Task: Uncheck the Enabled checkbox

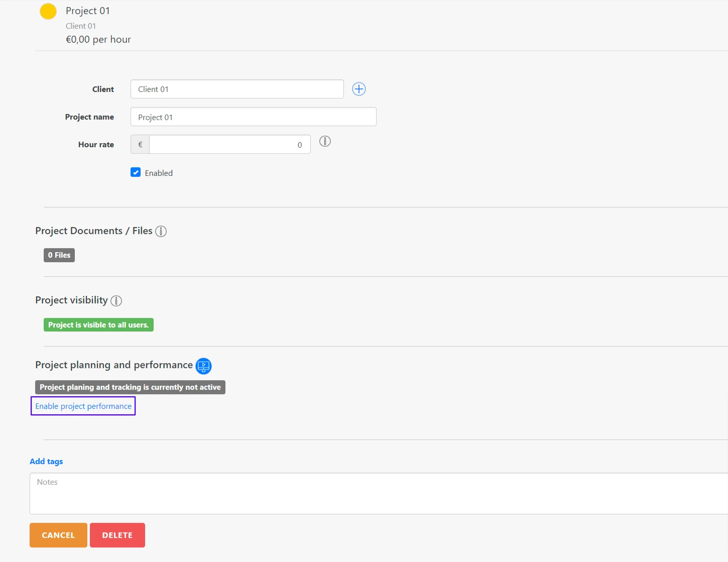Action: (x=136, y=172)
